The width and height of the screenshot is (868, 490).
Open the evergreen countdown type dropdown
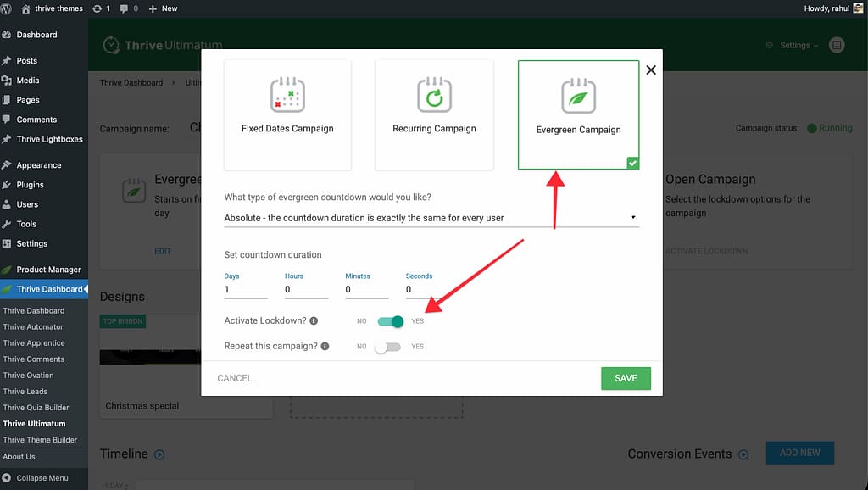point(431,218)
